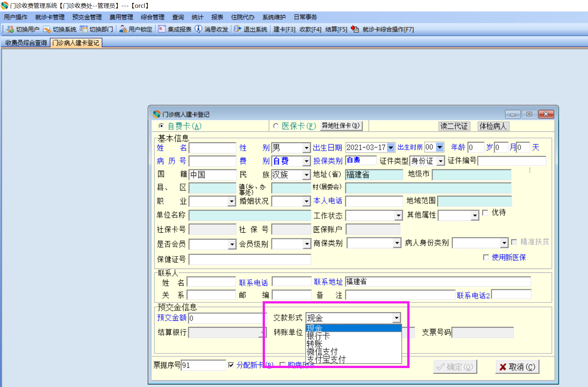Open 消息收发 messaging icon
The height and width of the screenshot is (387, 588).
point(198,29)
